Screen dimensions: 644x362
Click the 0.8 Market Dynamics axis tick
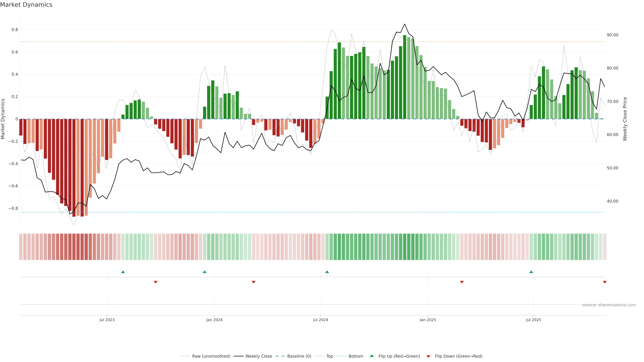(x=15, y=30)
